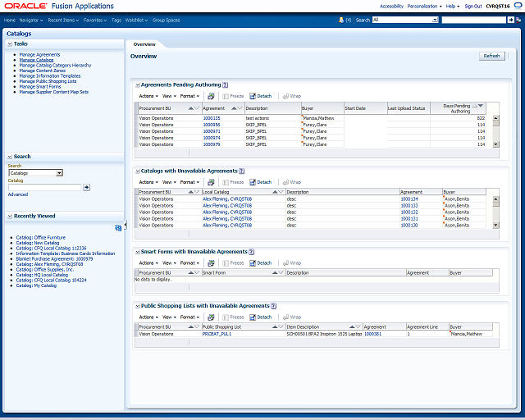Viewport: 525px width, 420px height.
Task: Open the Manage Agreements task link
Action: 39,55
